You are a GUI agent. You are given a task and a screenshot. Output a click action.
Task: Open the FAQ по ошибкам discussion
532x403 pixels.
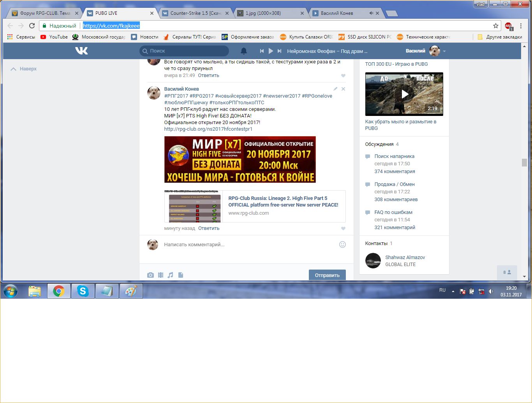tap(393, 212)
